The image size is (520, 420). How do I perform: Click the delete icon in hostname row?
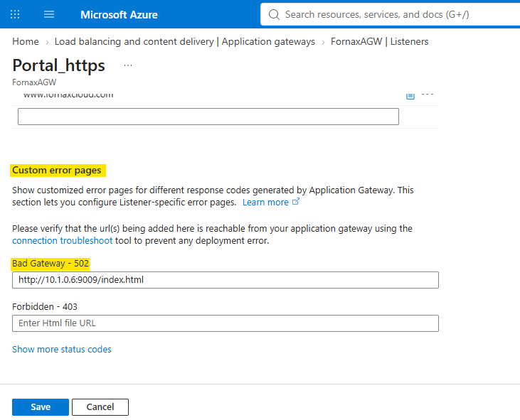pos(410,96)
